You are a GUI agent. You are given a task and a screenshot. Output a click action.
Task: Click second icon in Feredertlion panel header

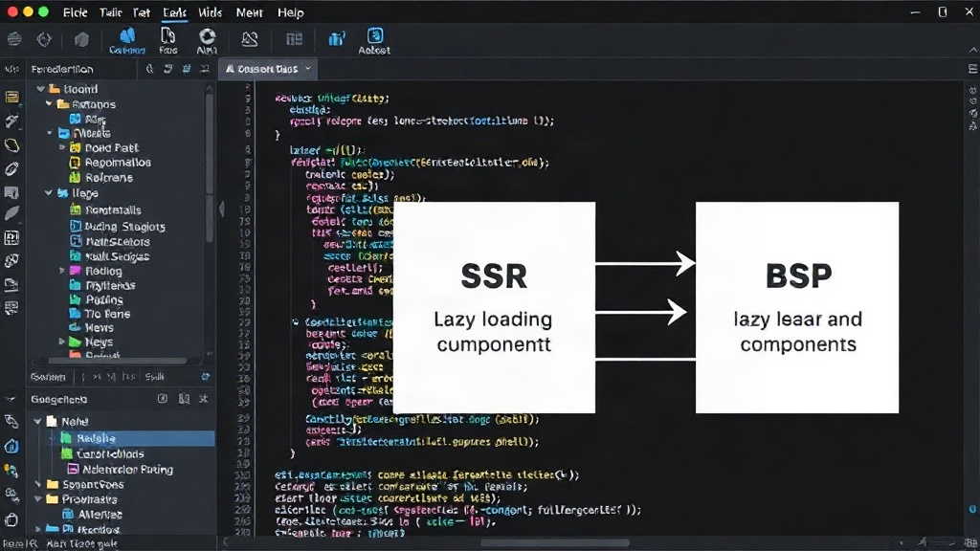168,69
